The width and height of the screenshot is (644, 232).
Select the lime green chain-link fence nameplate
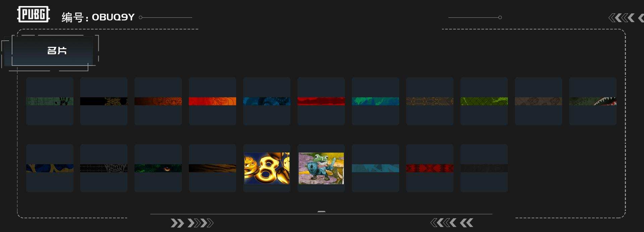[x=484, y=101]
